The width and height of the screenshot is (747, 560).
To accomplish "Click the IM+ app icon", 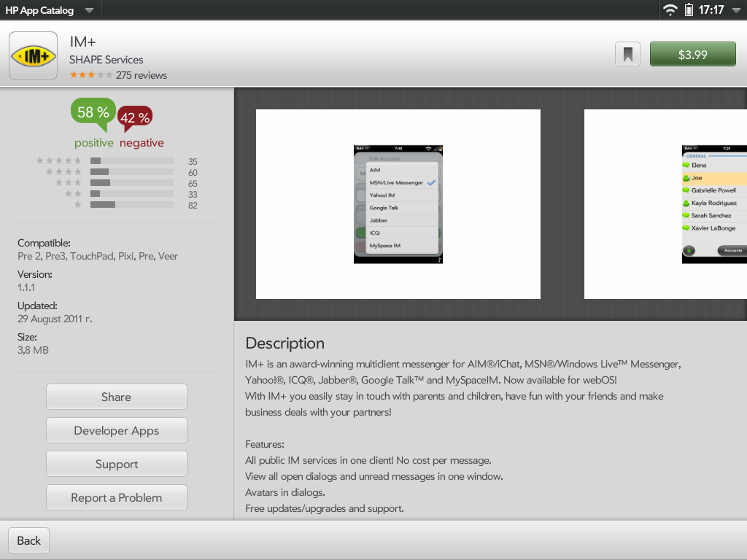I will pos(34,55).
